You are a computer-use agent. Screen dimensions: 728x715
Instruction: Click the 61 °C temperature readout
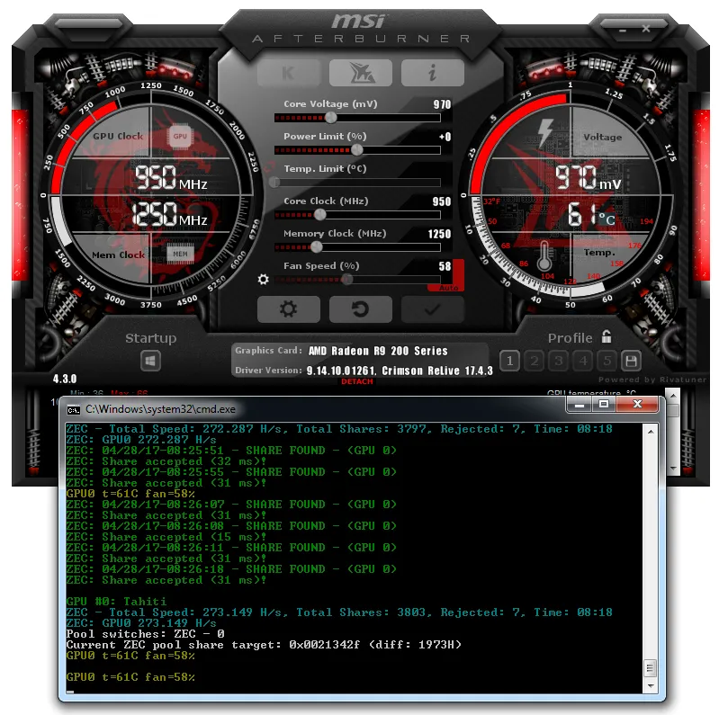pyautogui.click(x=591, y=215)
